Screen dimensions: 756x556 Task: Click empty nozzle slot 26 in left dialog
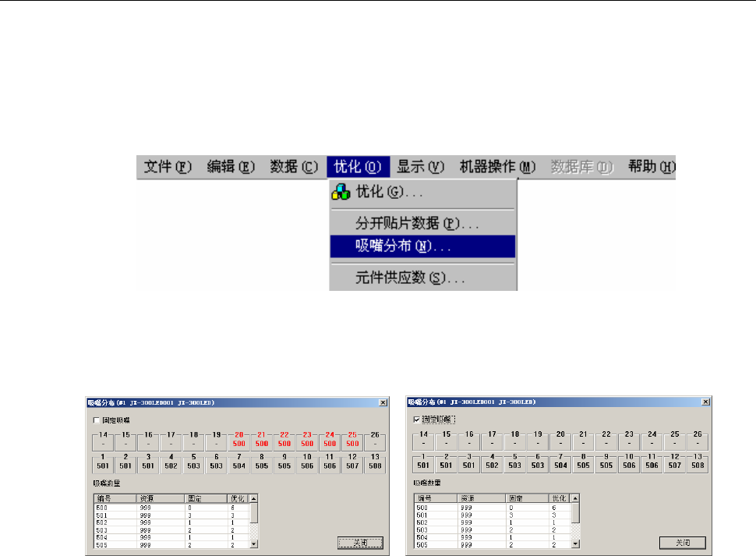pos(375,440)
